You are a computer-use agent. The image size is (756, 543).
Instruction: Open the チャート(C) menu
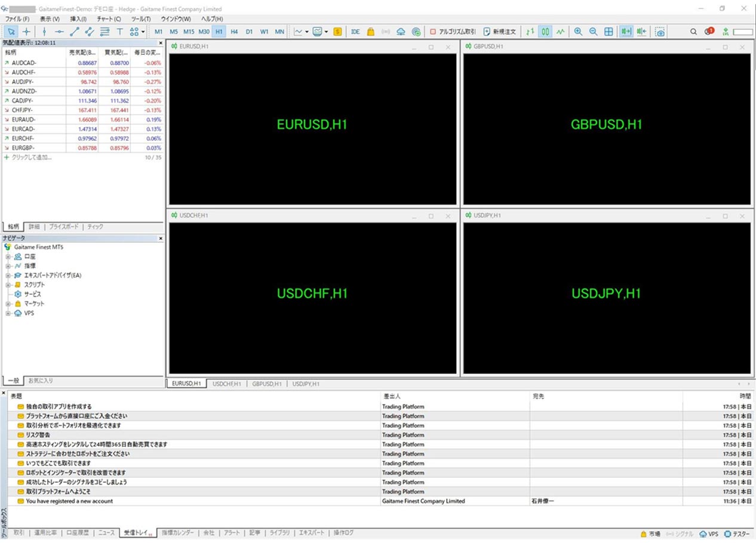[x=109, y=19]
